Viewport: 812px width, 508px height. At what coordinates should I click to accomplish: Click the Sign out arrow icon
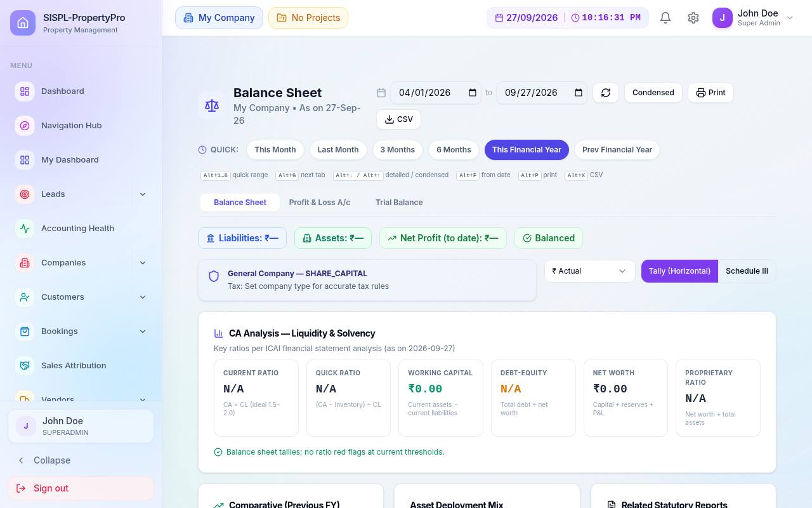pyautogui.click(x=21, y=488)
